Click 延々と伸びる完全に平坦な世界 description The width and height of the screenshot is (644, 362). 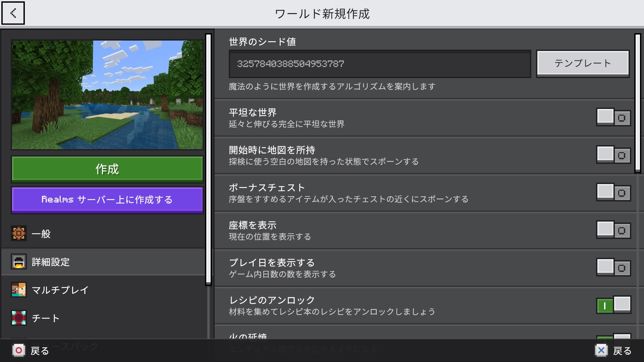(287, 124)
